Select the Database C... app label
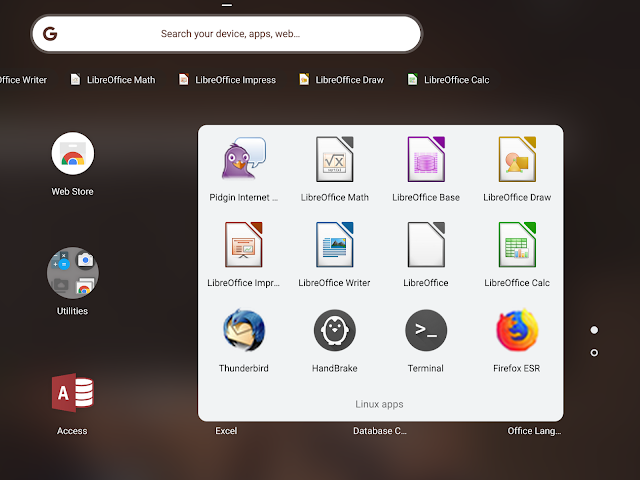Screen dimensions: 640x480 [380, 431]
